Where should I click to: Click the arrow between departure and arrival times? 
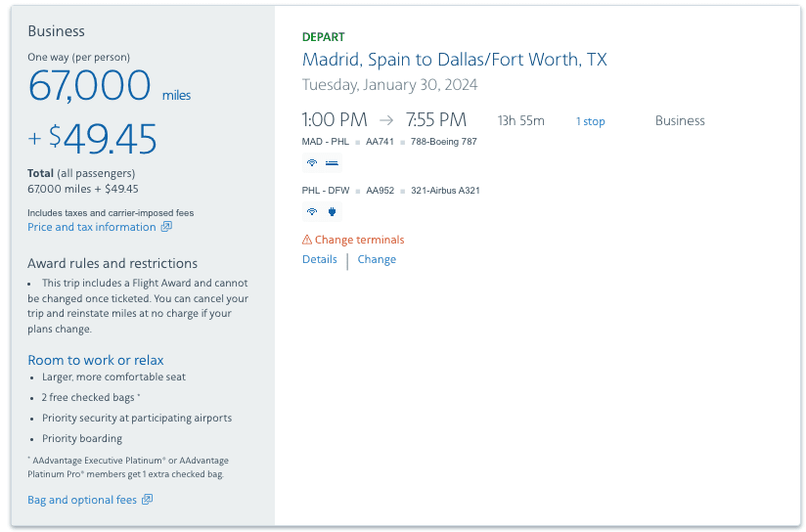pyautogui.click(x=386, y=120)
